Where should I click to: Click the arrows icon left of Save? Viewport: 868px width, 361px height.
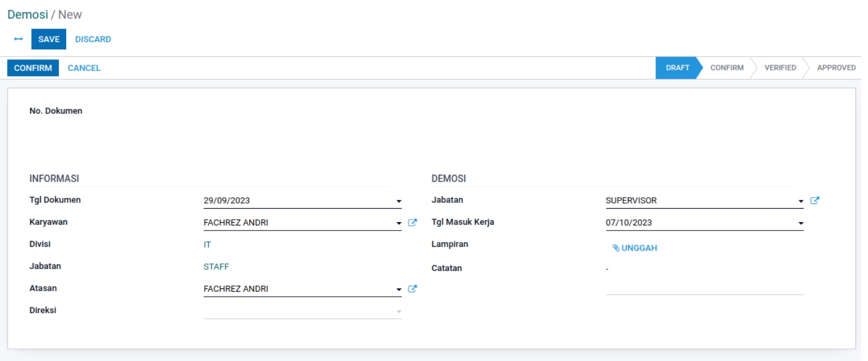point(18,39)
